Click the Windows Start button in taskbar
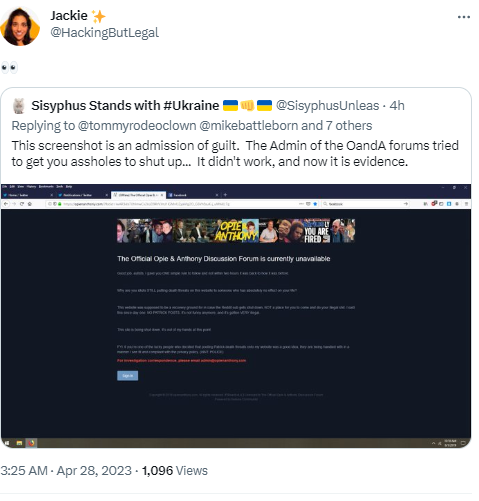 tap(7, 443)
